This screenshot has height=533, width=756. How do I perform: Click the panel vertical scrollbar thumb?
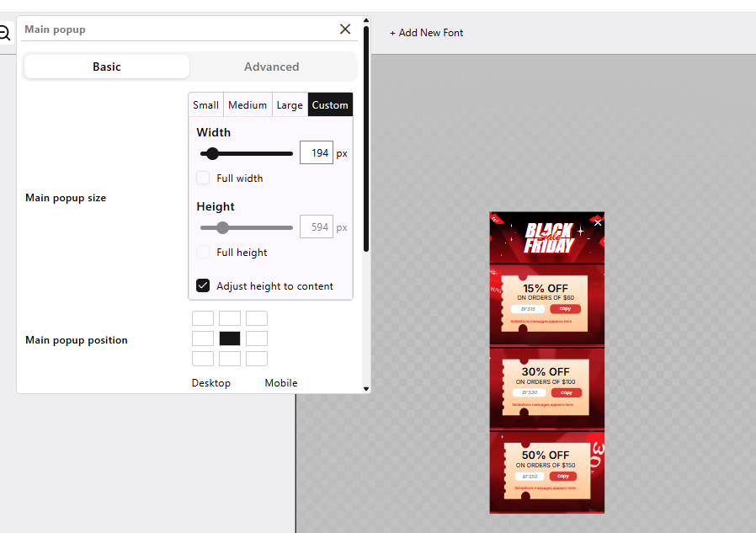(x=366, y=139)
